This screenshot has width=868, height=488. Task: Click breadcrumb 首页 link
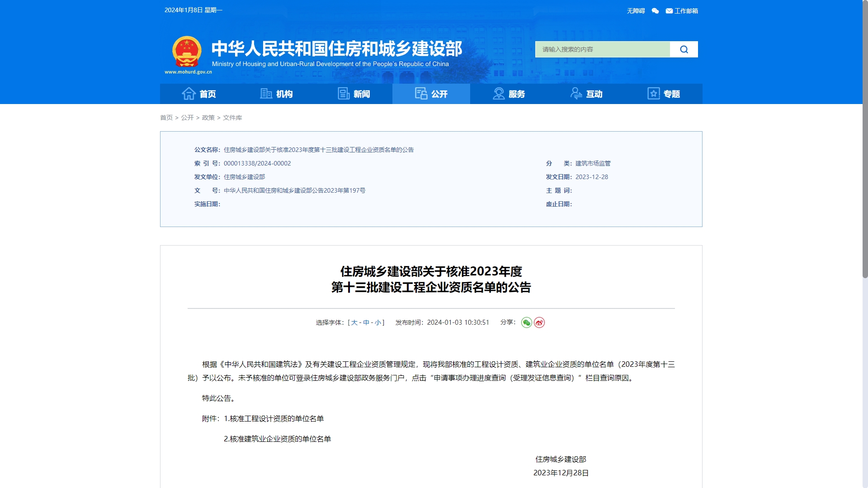(166, 118)
